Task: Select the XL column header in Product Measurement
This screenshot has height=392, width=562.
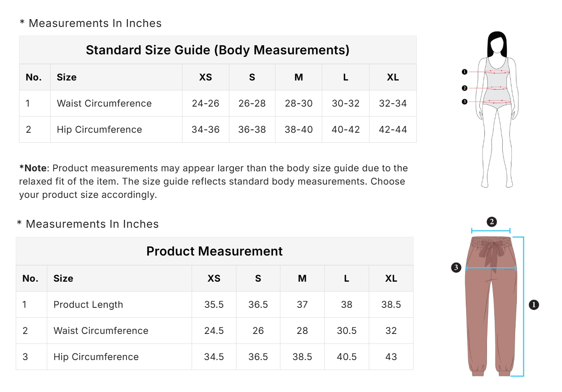Action: point(391,279)
